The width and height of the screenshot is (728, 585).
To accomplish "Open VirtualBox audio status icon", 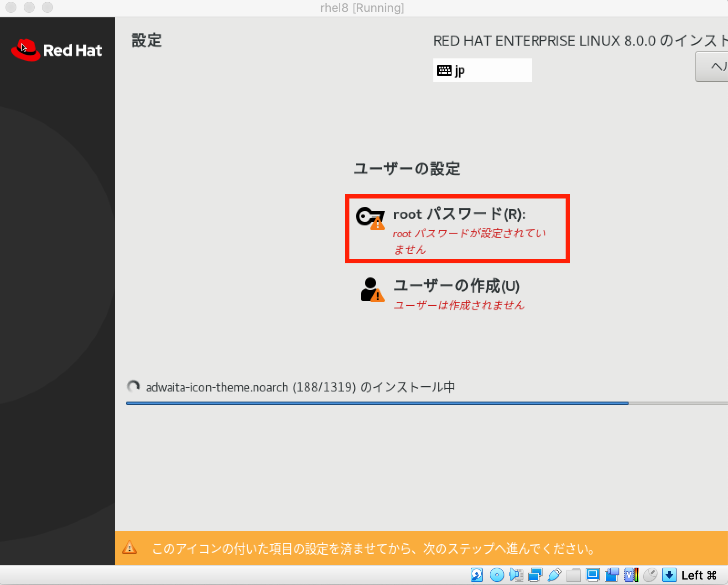I will [516, 575].
